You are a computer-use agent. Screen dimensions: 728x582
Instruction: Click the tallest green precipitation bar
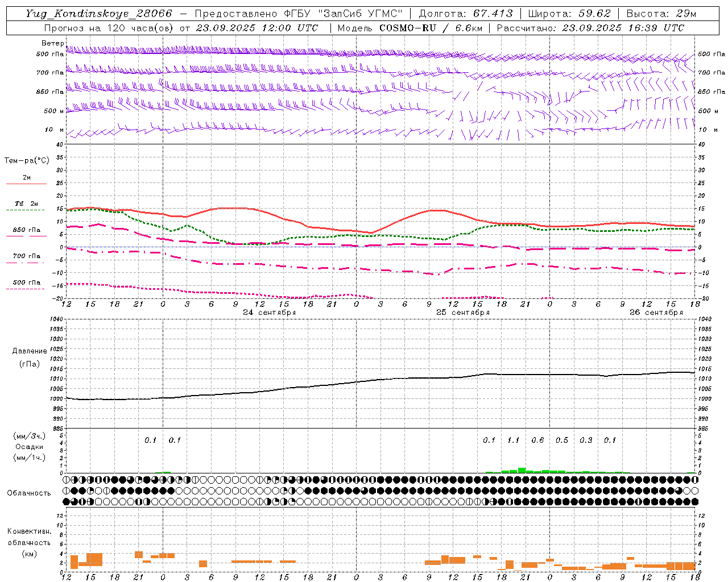[x=522, y=471]
